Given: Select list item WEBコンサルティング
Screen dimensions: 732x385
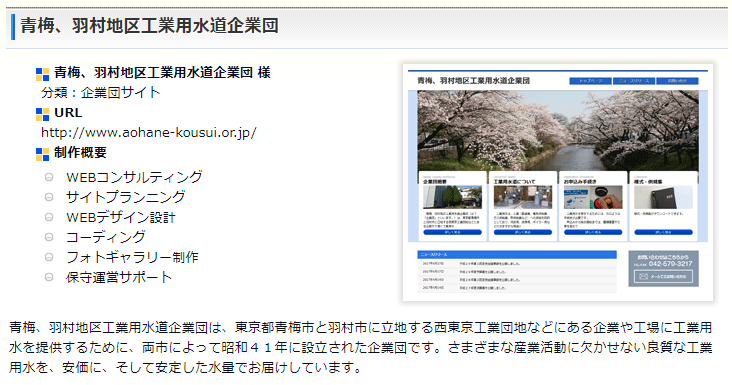Looking at the screenshot, I should tap(134, 177).
